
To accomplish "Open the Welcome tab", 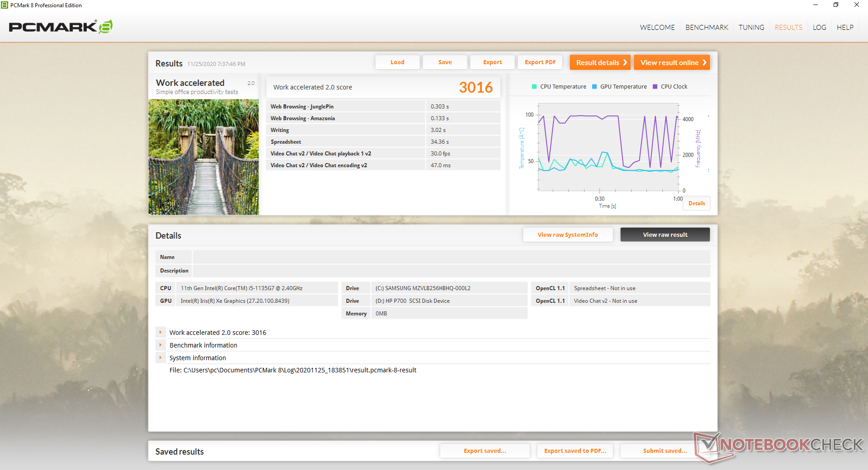I will pos(657,28).
